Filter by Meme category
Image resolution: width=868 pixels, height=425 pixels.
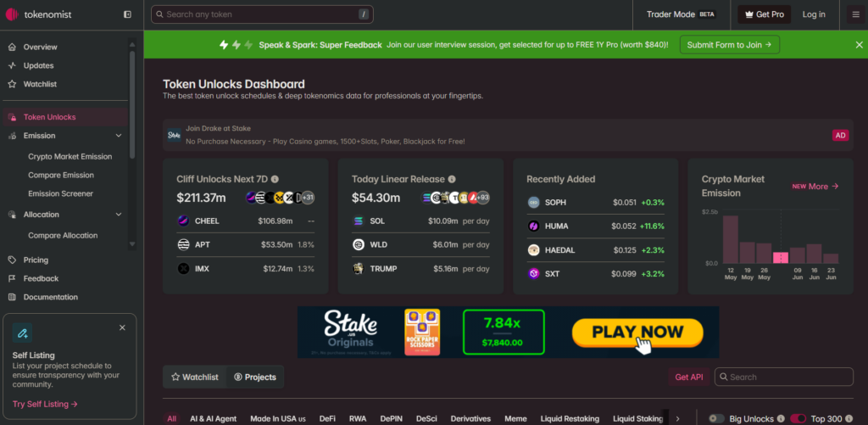click(516, 418)
